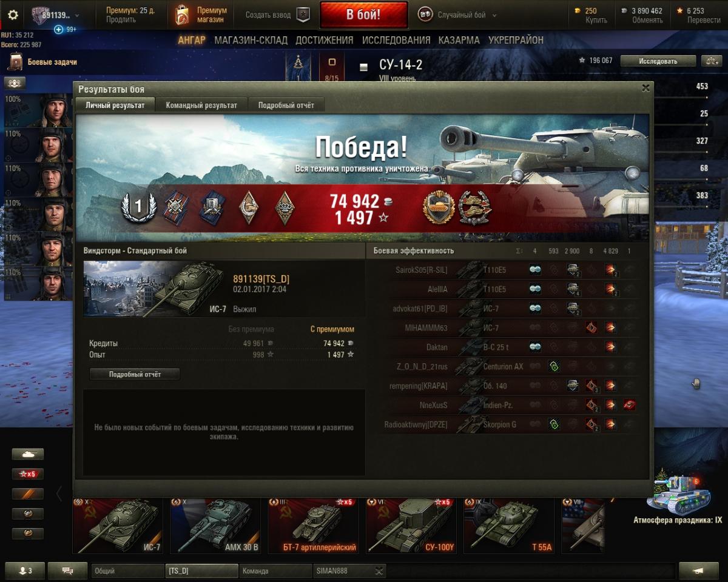Toggle the x5 bonus tank filter
The height and width of the screenshot is (582, 728).
coord(28,474)
